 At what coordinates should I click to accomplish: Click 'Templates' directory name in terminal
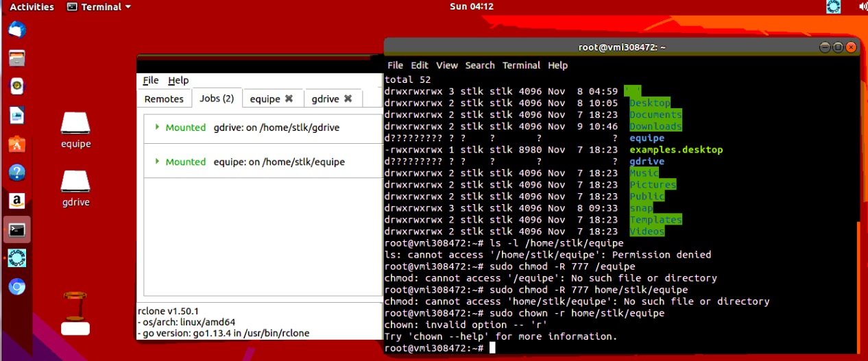point(655,219)
